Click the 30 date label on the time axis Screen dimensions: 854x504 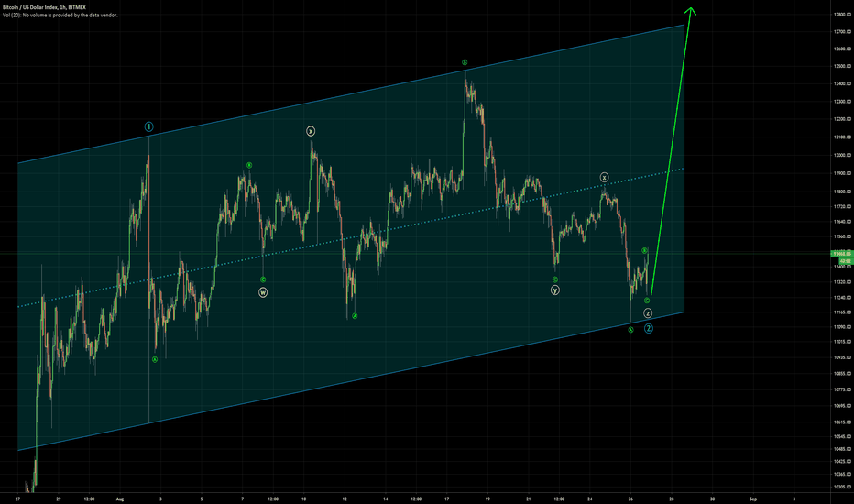click(x=712, y=499)
